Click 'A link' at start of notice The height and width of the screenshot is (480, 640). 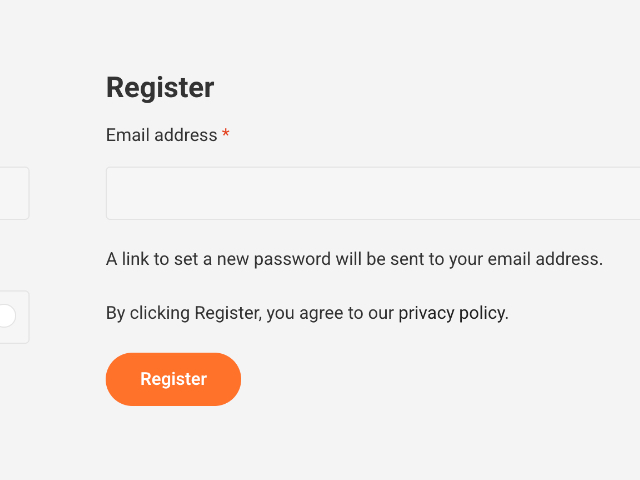point(127,259)
